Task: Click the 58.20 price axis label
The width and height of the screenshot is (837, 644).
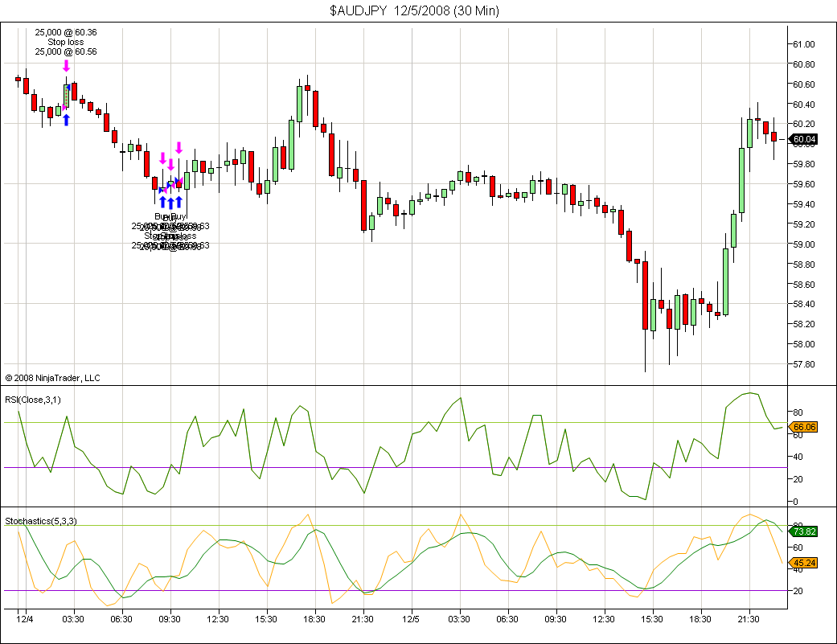Action: point(804,324)
